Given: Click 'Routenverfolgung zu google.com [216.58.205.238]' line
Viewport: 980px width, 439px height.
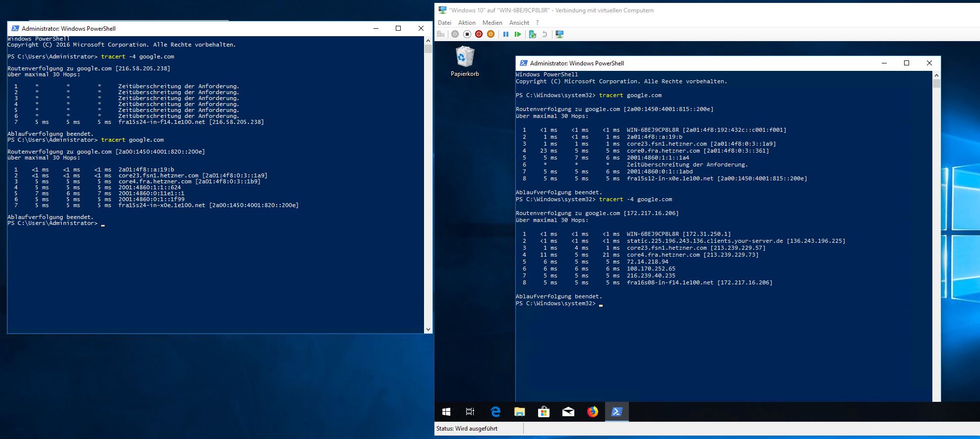Looking at the screenshot, I should [89, 68].
